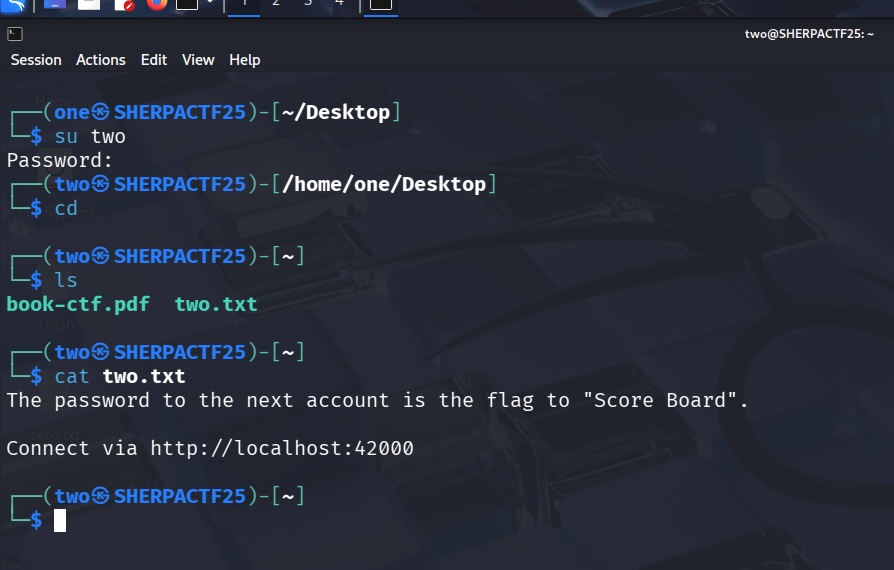894x570 pixels.
Task: Open the Session menu
Action: pyautogui.click(x=36, y=60)
